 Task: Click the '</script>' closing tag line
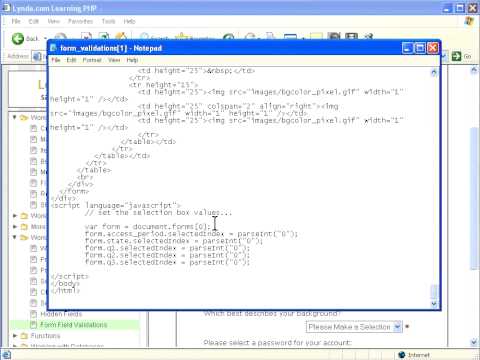click(x=70, y=276)
